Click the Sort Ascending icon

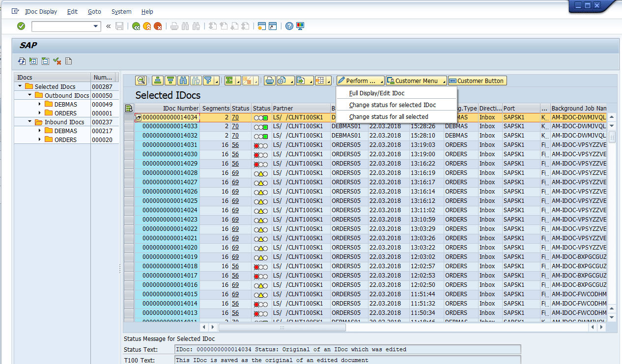pyautogui.click(x=158, y=81)
